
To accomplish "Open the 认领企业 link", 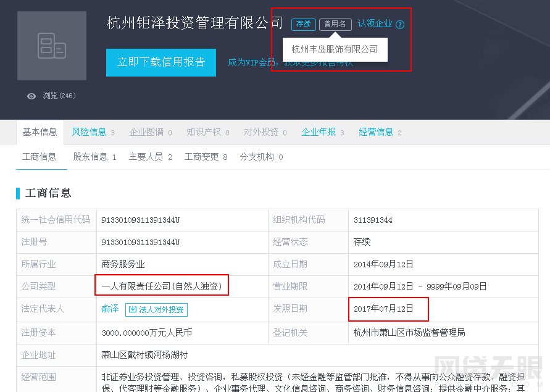I will 375,24.
